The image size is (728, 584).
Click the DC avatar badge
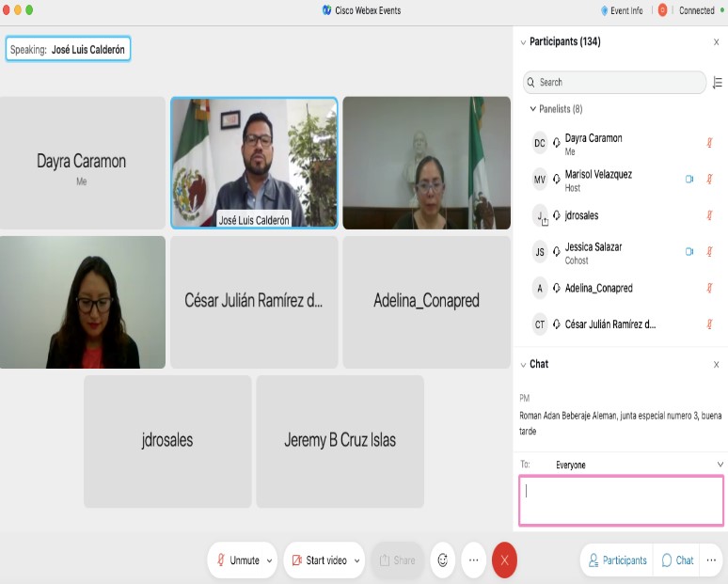pos(540,143)
